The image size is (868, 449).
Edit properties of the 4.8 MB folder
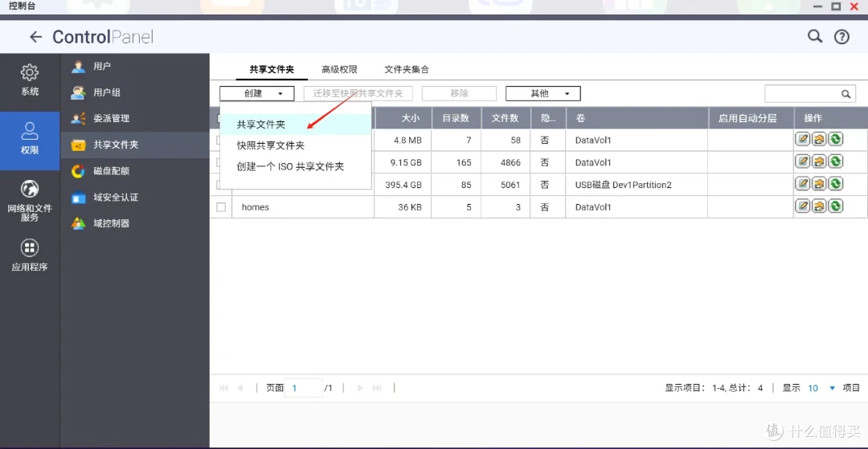[x=802, y=139]
